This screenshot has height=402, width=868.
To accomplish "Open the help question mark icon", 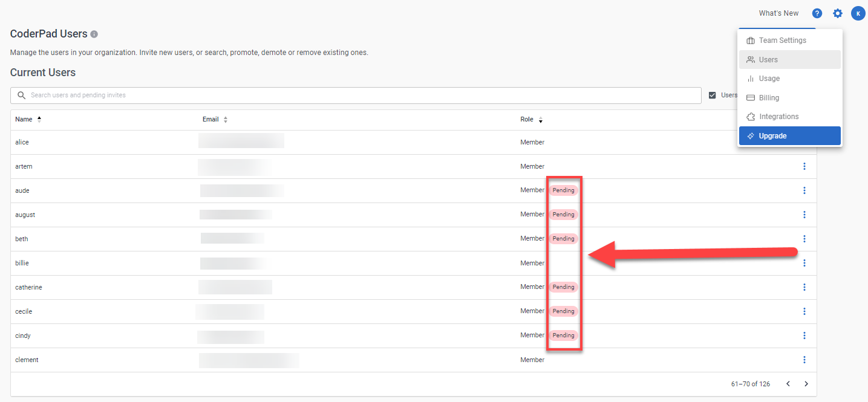I will pyautogui.click(x=817, y=13).
